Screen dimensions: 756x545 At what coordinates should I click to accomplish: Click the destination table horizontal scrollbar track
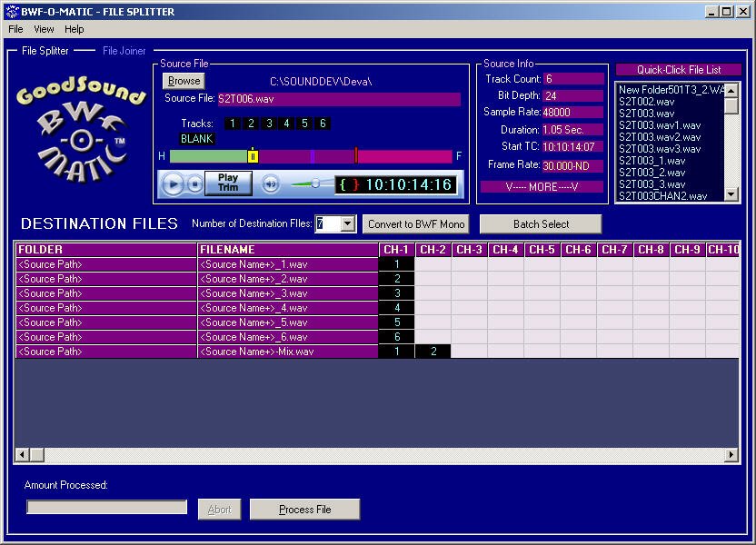(x=384, y=454)
